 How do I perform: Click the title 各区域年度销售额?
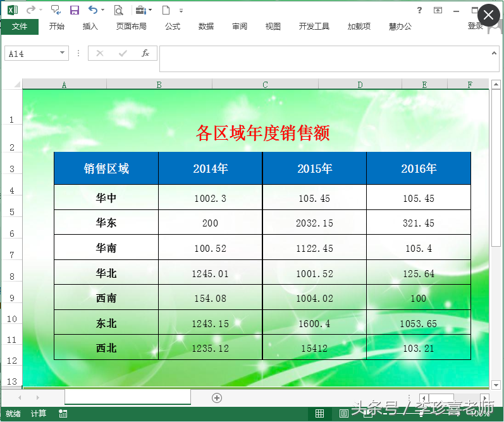[262, 133]
